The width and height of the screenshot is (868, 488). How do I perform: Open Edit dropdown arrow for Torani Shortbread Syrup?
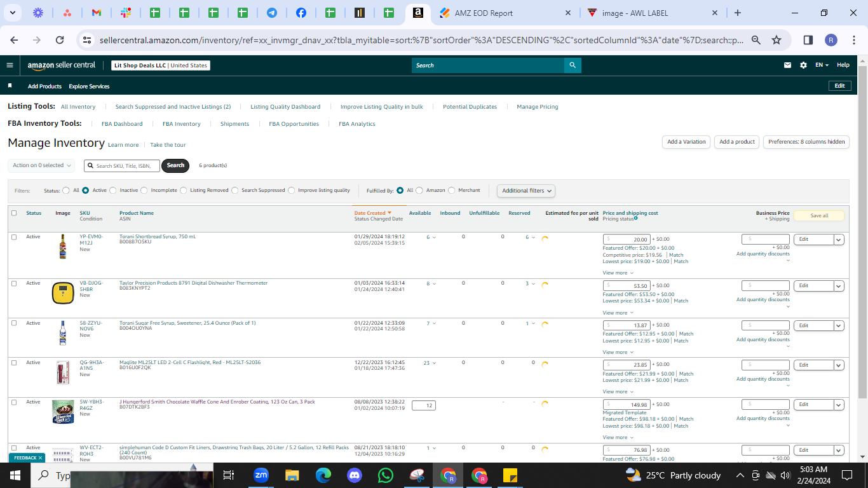tap(839, 240)
